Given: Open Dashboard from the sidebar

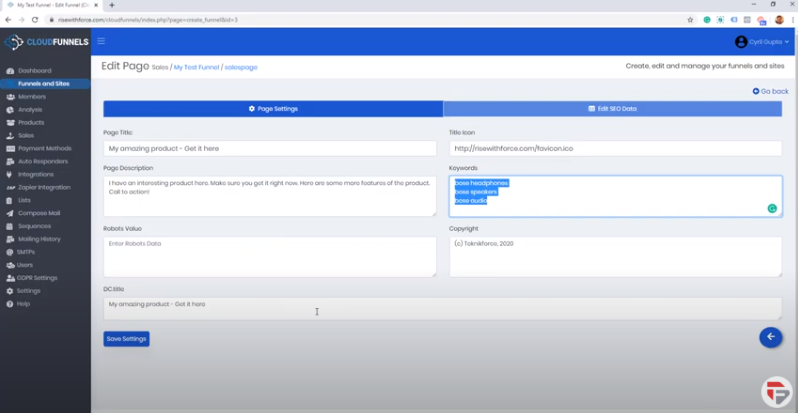Looking at the screenshot, I should pos(33,71).
